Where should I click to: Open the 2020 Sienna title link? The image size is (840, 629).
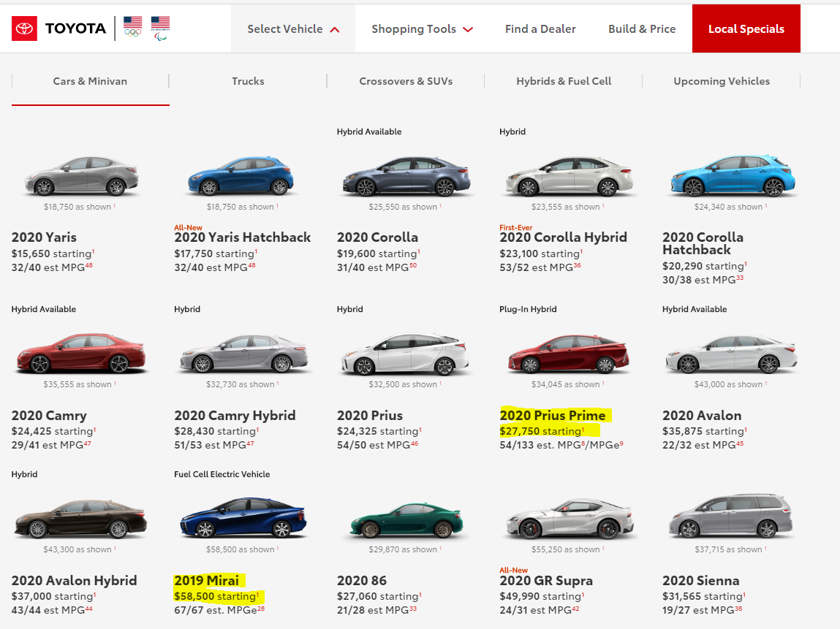click(x=700, y=581)
